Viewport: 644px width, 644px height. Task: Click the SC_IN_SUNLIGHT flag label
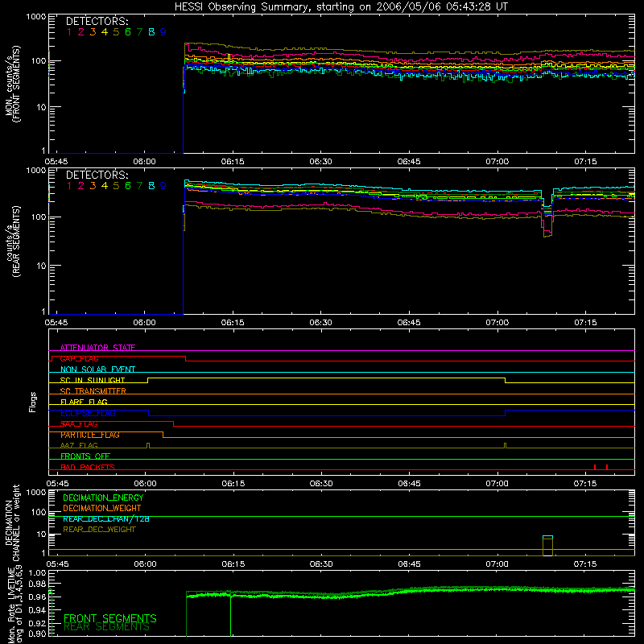click(x=93, y=380)
